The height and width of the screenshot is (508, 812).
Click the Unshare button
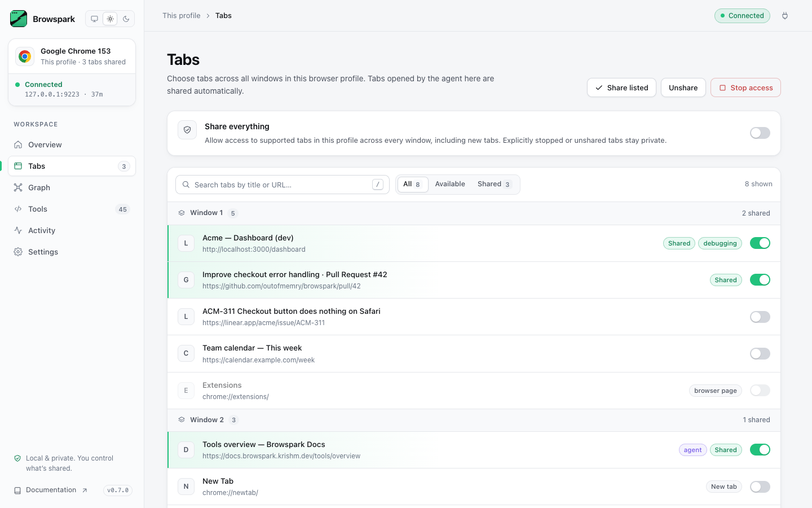(x=683, y=87)
